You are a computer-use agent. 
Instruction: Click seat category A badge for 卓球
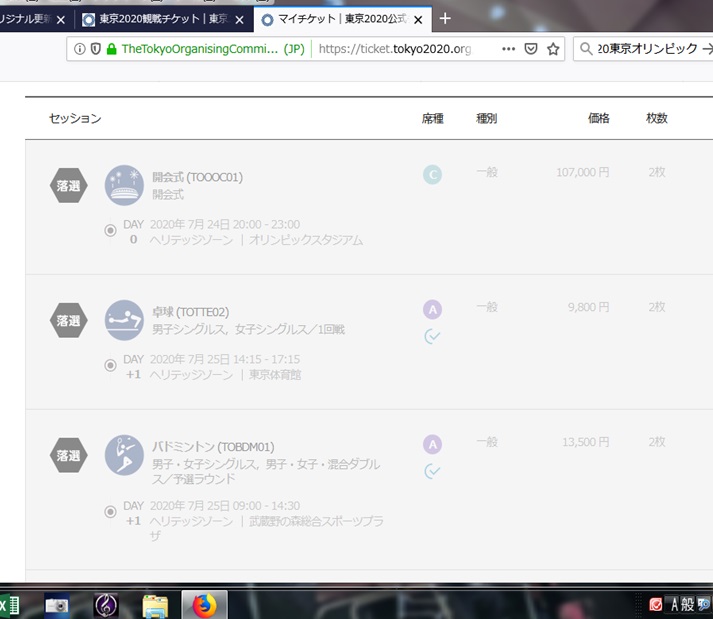432,310
